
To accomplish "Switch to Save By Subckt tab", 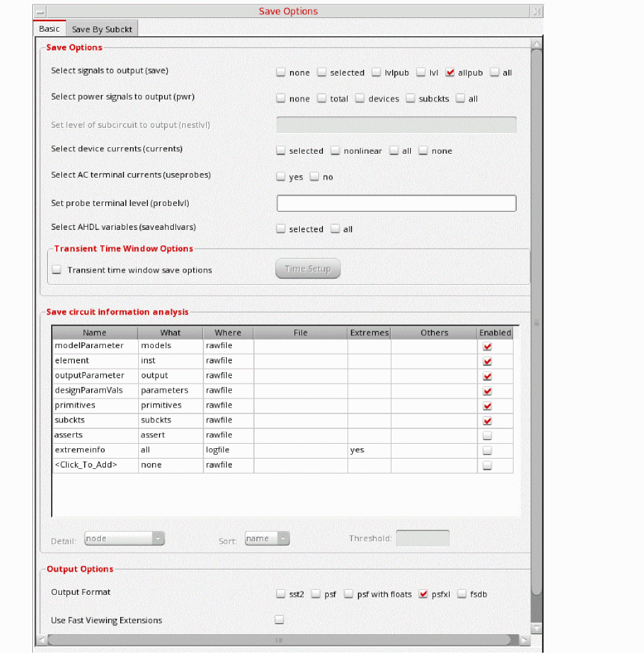I will 102,29.
